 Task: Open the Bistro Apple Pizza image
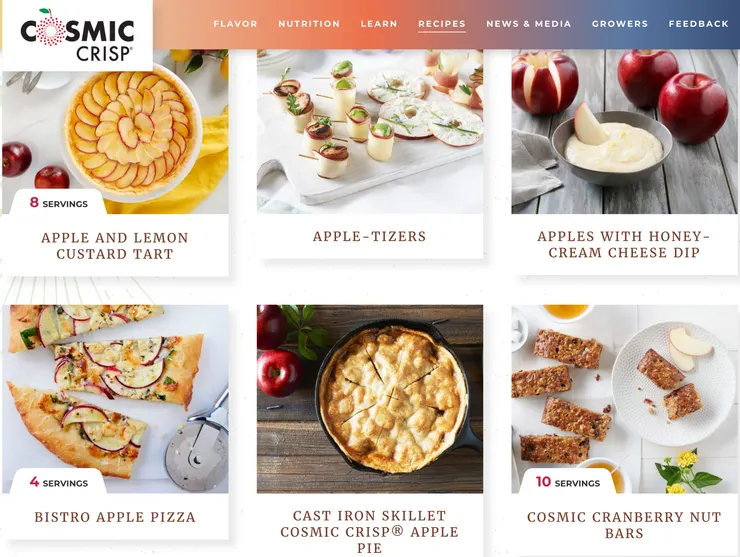click(x=115, y=399)
